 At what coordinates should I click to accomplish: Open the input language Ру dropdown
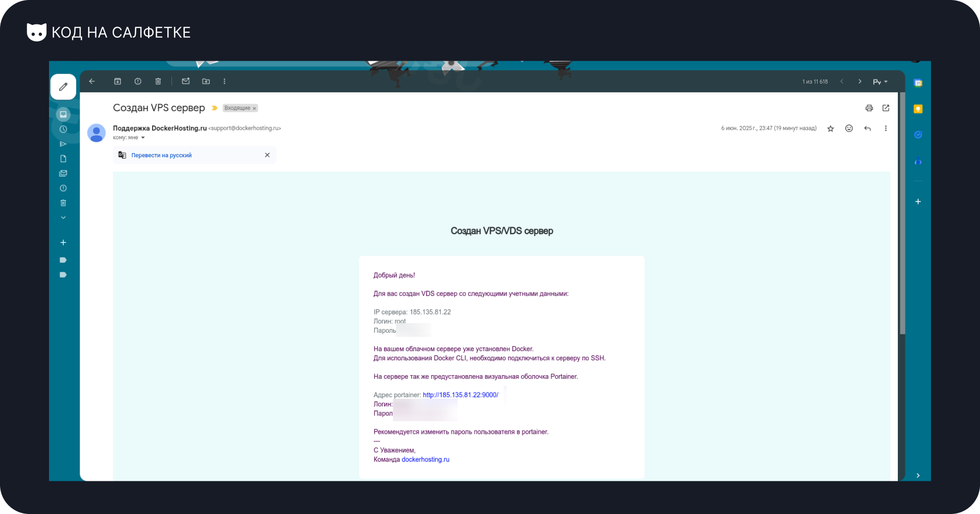880,82
